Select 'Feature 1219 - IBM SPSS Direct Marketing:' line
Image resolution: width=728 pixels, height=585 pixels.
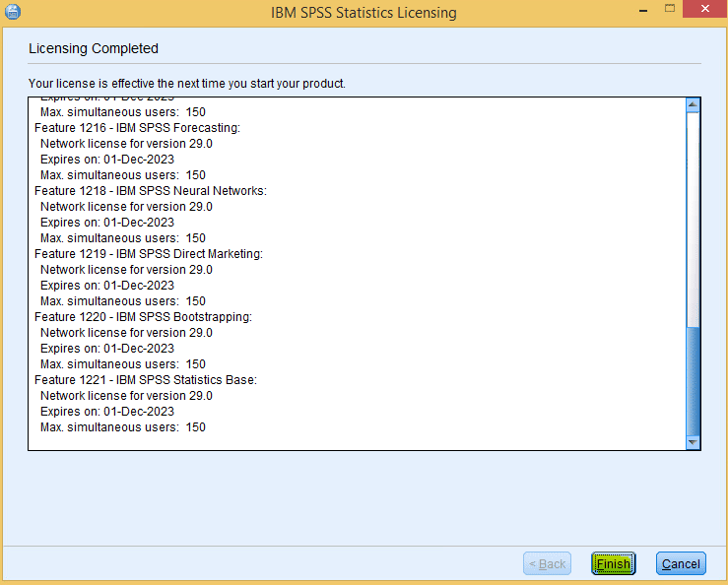click(x=149, y=254)
